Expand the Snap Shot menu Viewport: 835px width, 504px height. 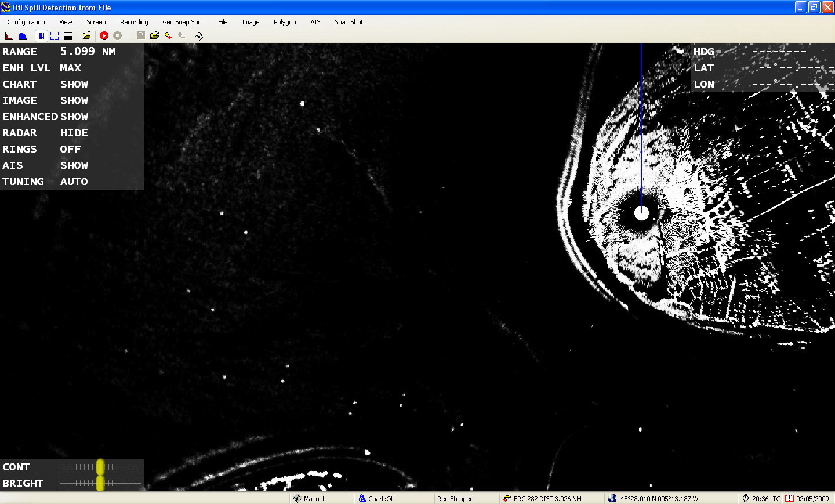click(x=348, y=22)
